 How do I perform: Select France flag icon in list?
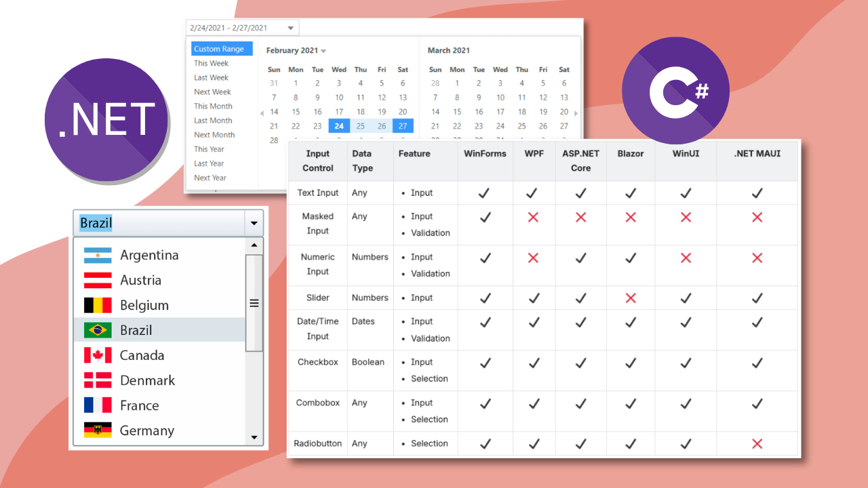[98, 406]
